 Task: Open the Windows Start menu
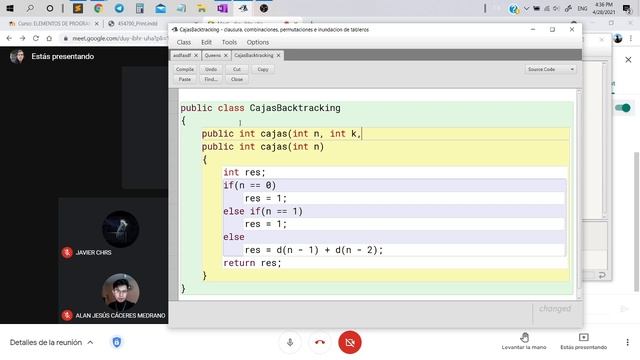pyautogui.click(x=10, y=8)
